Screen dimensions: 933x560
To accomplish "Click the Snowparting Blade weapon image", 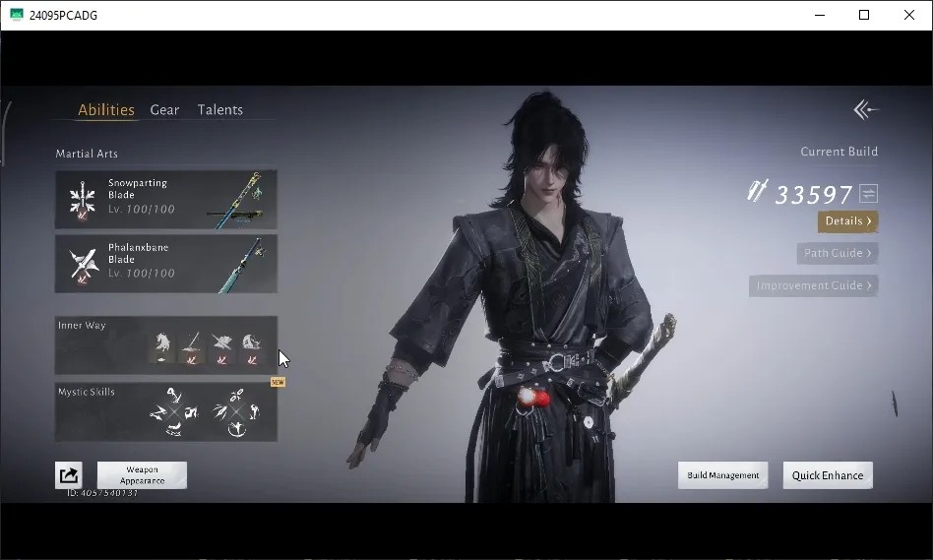I will [x=238, y=201].
